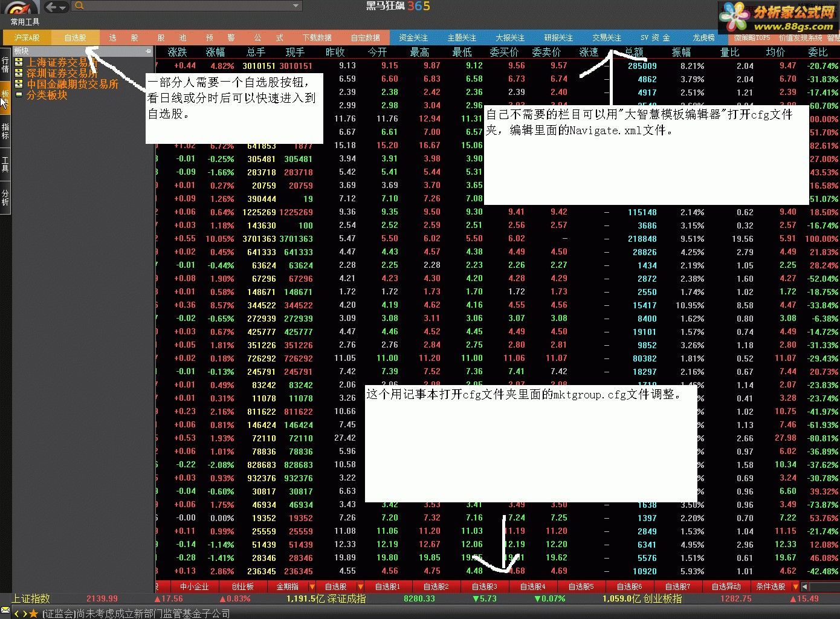
Task: Sort by the 涨跌 column header
Action: pyautogui.click(x=178, y=52)
